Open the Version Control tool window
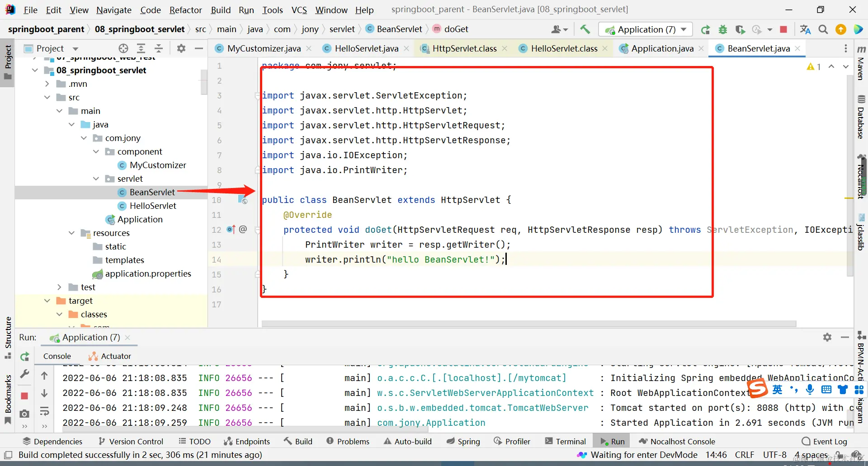868x466 pixels. 131,441
